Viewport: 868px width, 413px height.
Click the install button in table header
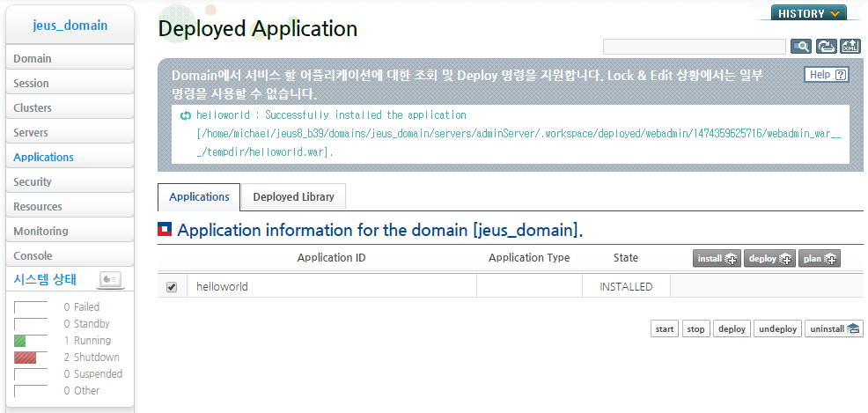click(x=717, y=259)
